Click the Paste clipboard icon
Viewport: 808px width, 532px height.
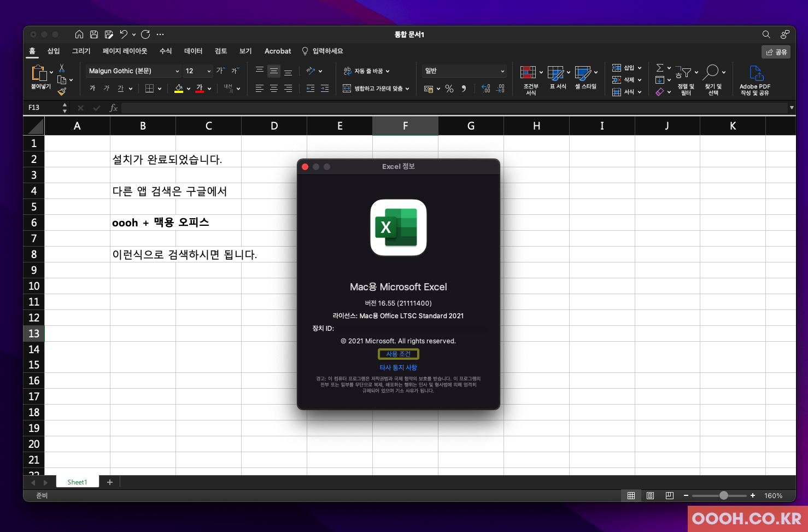(39, 73)
